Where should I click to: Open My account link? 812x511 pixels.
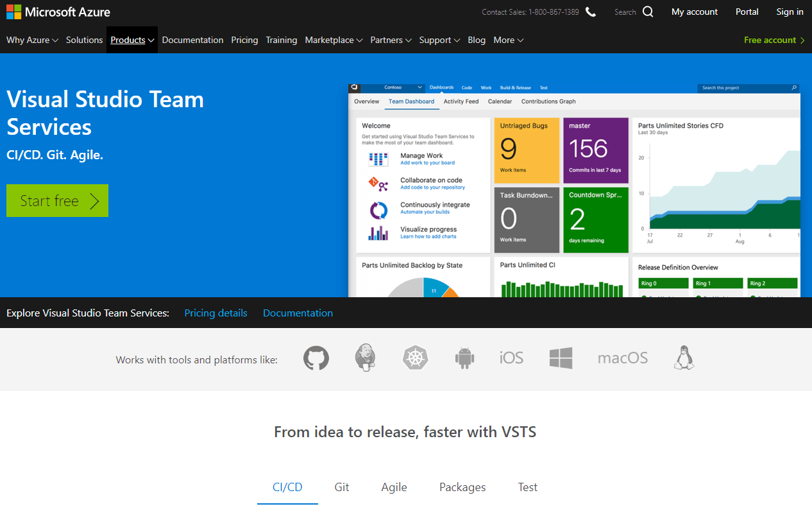(x=695, y=12)
